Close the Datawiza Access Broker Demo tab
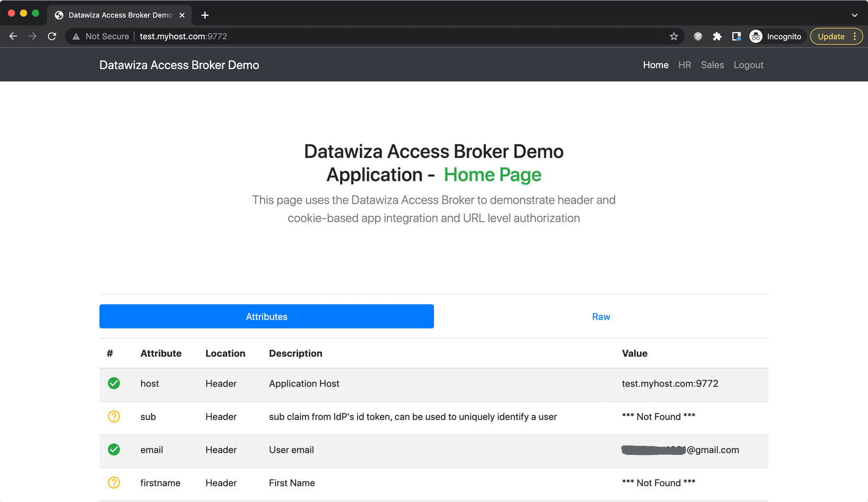Image resolution: width=868 pixels, height=502 pixels. [x=182, y=15]
